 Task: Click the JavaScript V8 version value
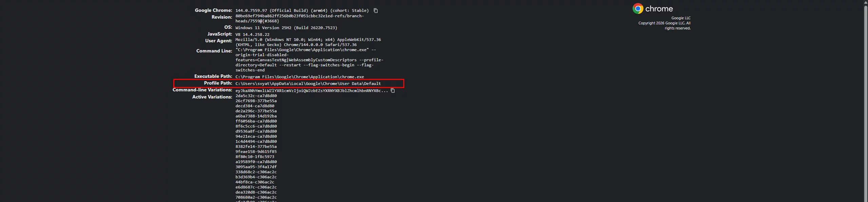point(252,35)
